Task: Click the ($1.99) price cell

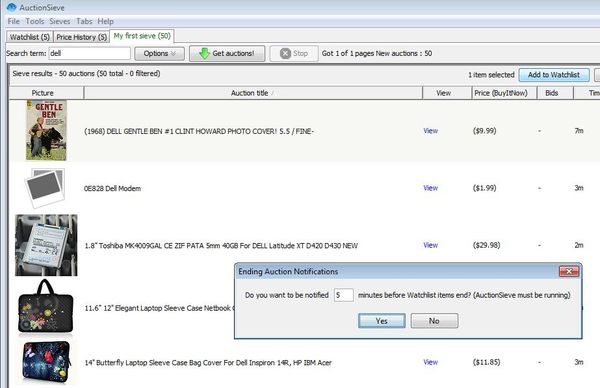Action: pyautogui.click(x=484, y=188)
